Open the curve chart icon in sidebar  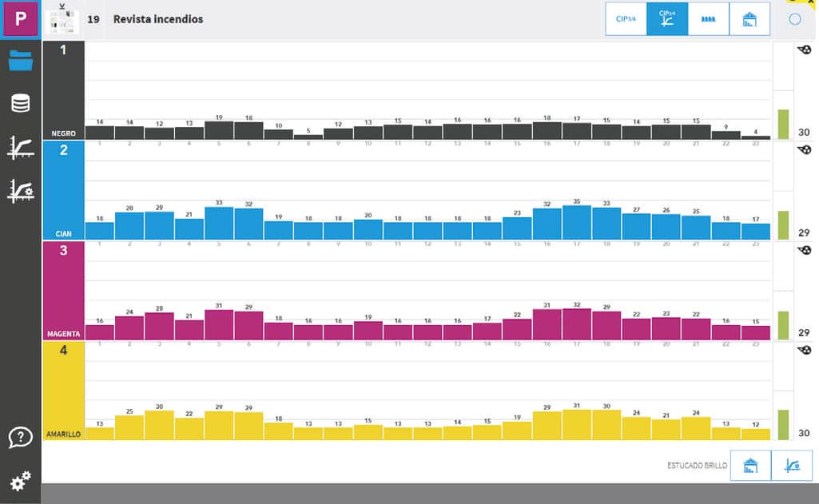20,147
